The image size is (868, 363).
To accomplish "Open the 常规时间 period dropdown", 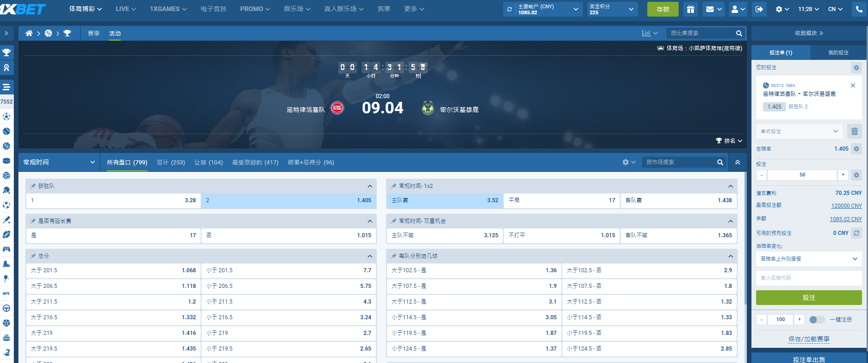I will 59,162.
